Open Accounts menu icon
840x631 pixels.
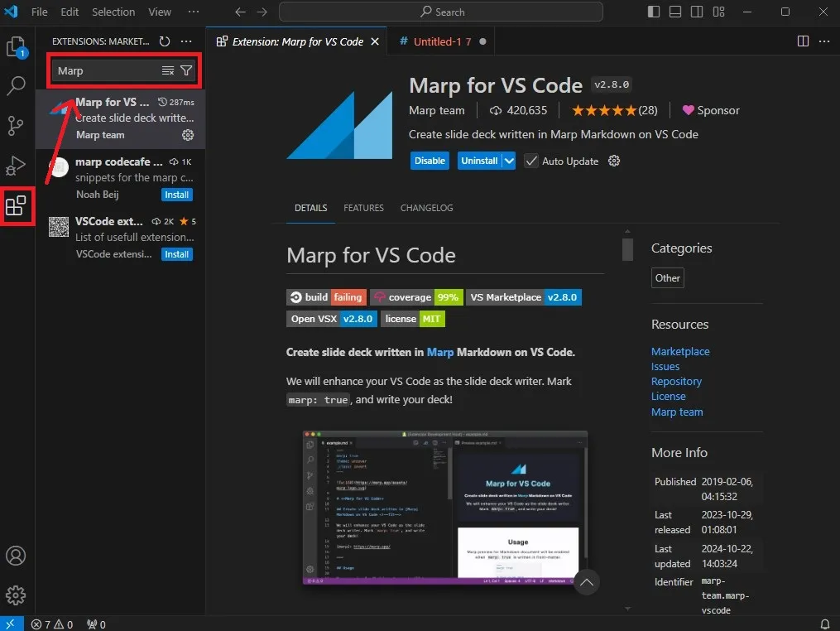coord(16,556)
